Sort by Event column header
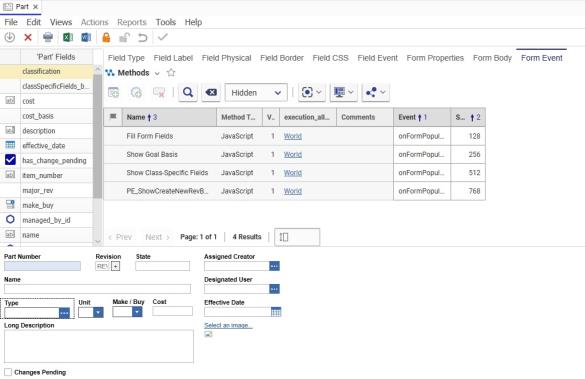Screen dimensions: 585x379 click(x=422, y=117)
